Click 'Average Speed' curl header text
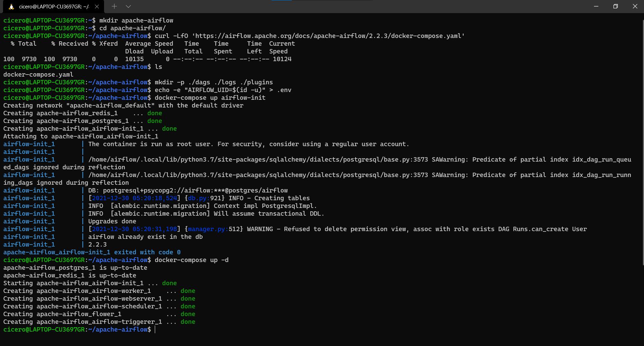Screen dimensions: 644x346 149,44
